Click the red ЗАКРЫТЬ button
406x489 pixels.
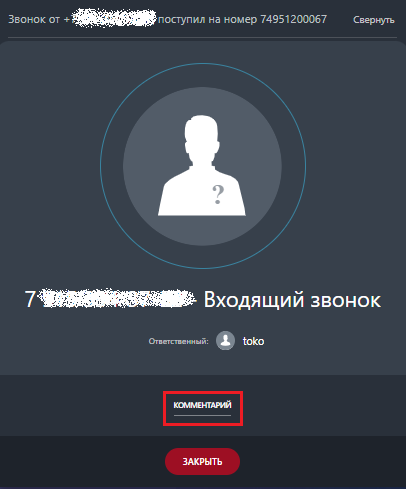point(202,461)
